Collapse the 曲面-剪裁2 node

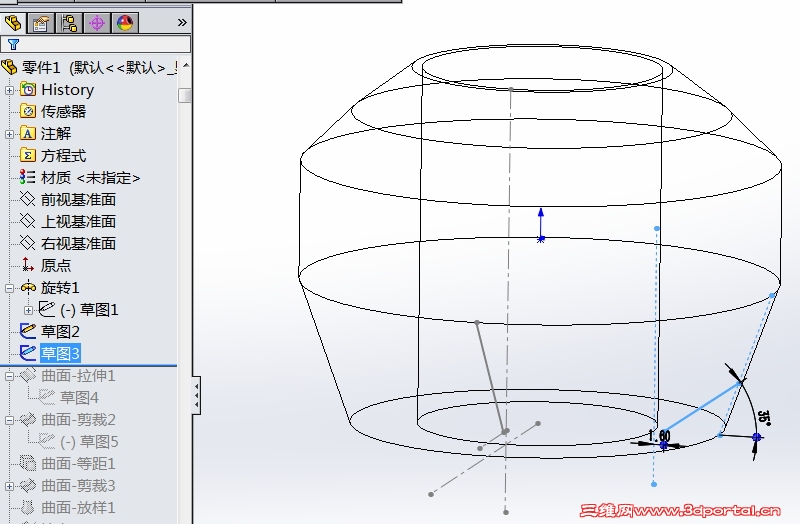pos(9,420)
